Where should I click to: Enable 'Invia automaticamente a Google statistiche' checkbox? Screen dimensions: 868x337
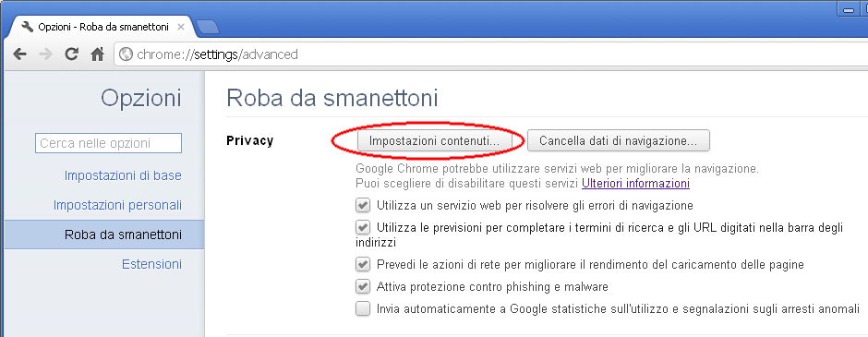coord(363,308)
